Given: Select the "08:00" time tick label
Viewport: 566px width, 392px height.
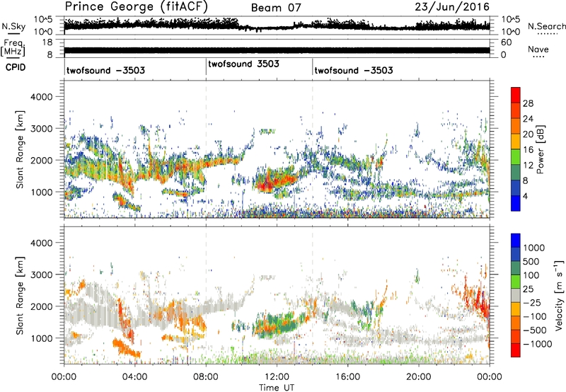Looking at the screenshot, I should pyautogui.click(x=206, y=377).
